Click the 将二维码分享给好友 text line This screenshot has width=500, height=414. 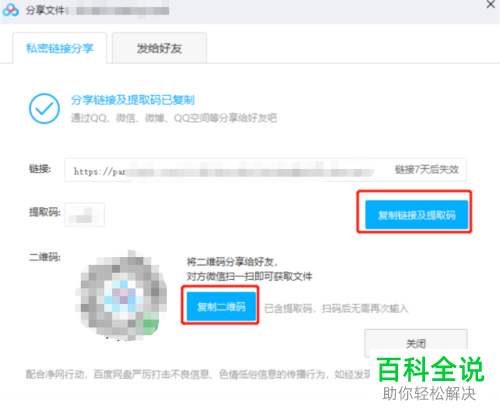point(232,262)
